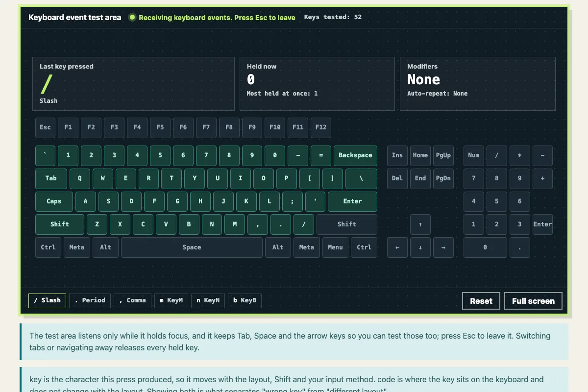Screen dimensions: 588x392
Task: Click 'Most held at once: 1' text
Action: coord(282,94)
